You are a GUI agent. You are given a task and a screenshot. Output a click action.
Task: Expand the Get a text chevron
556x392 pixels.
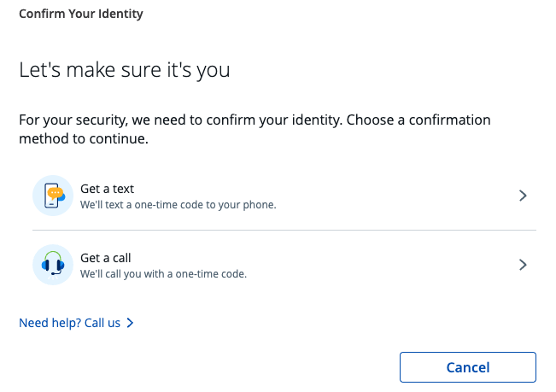pos(523,196)
